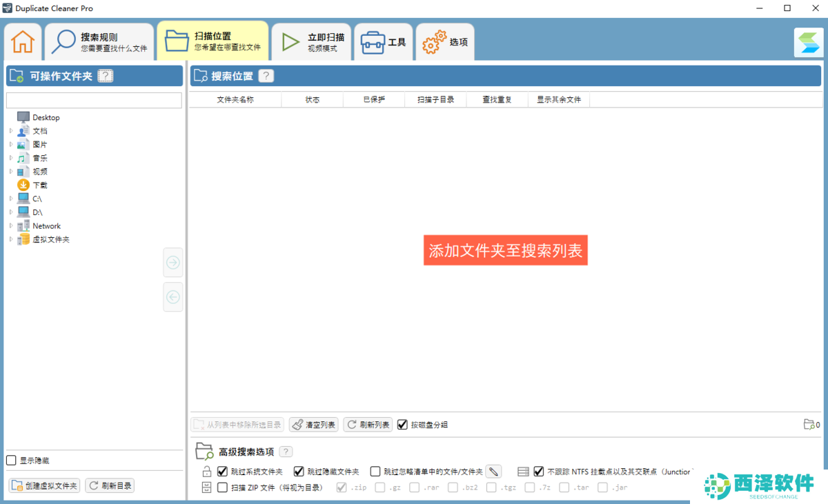This screenshot has width=828, height=504.
Task: Open help for 可操作文件夹 panel
Action: click(x=105, y=76)
